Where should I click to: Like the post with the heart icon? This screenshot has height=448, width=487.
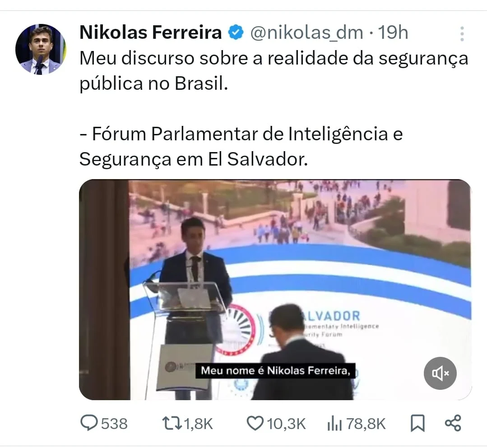coord(255,423)
